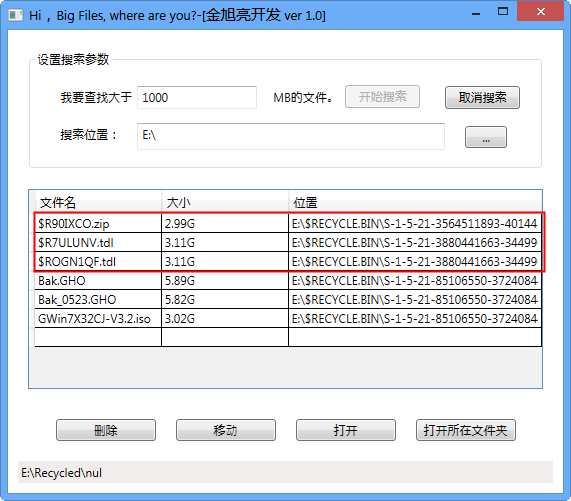Maximize the Big Files window
This screenshot has height=501, width=571.
[x=503, y=12]
